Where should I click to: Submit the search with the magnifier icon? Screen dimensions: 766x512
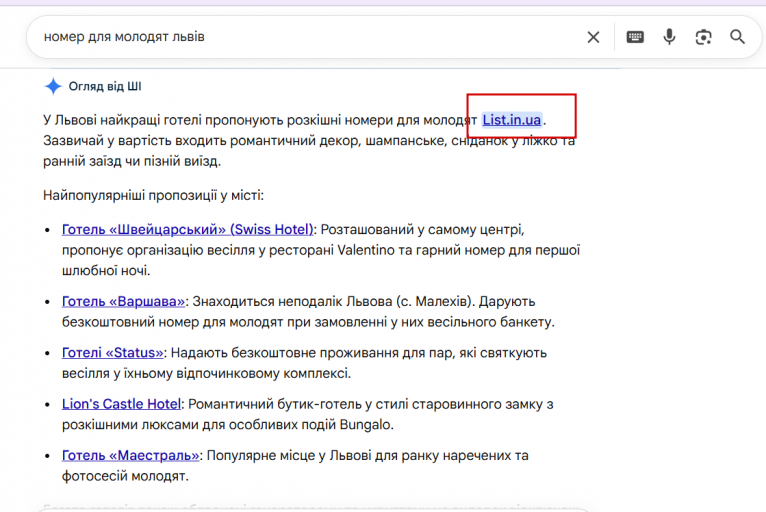point(737,37)
